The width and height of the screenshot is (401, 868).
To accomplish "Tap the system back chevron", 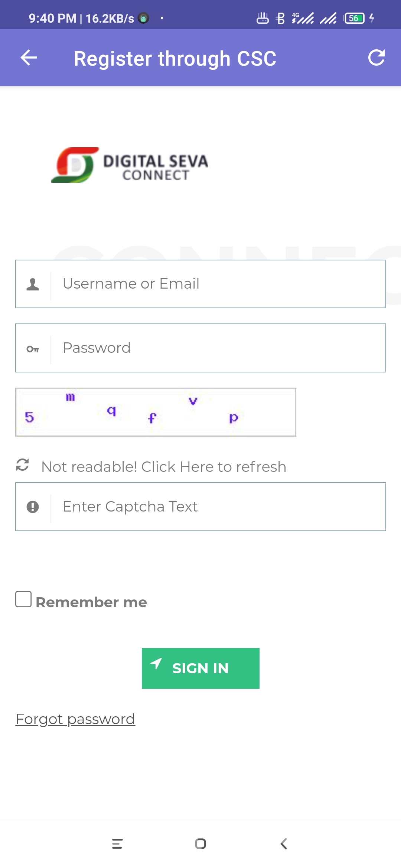I will tap(284, 844).
